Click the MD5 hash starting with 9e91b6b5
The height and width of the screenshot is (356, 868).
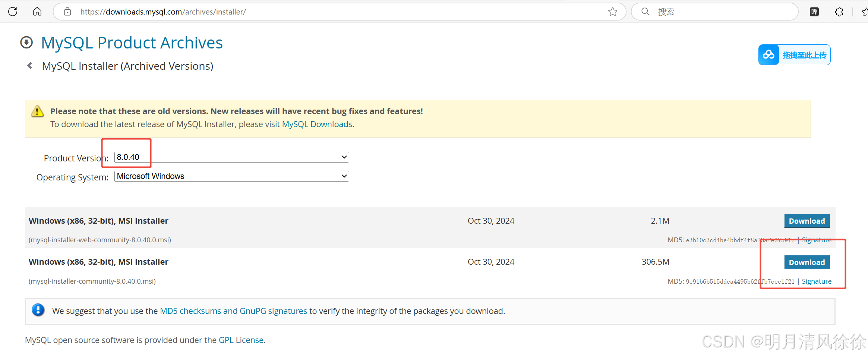coord(740,281)
